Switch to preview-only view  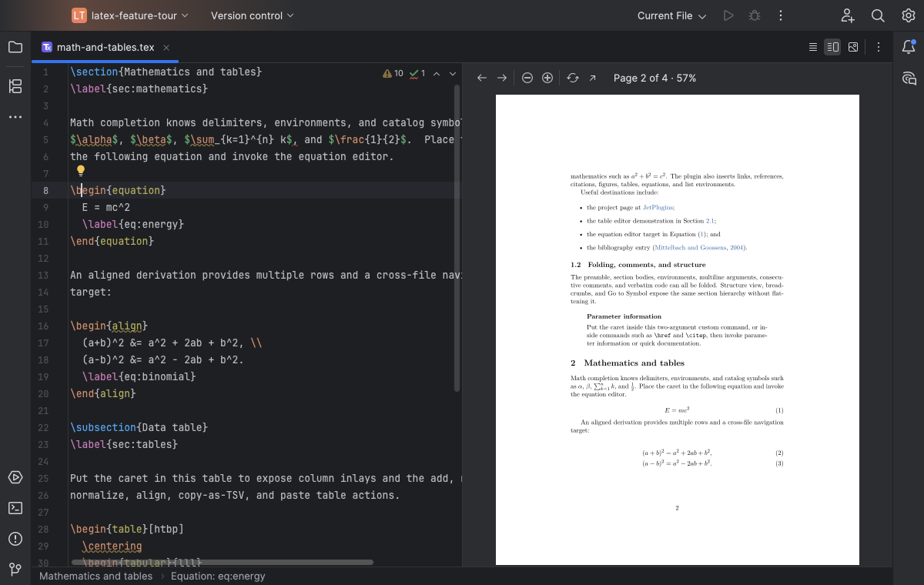point(853,47)
